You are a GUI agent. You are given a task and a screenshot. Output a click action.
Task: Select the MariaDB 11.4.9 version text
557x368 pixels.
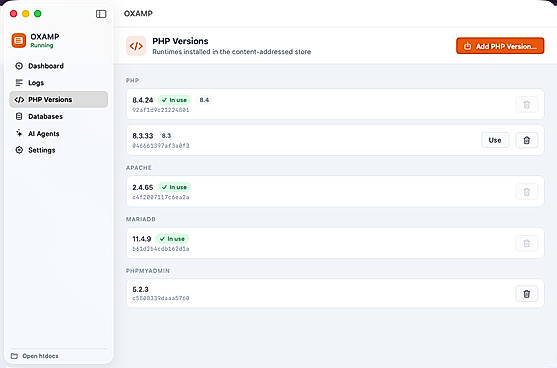coord(142,239)
